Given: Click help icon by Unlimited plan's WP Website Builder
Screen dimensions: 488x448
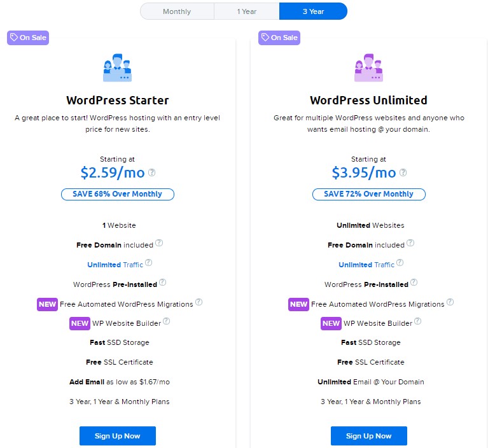Looking at the screenshot, I should click(x=417, y=322).
